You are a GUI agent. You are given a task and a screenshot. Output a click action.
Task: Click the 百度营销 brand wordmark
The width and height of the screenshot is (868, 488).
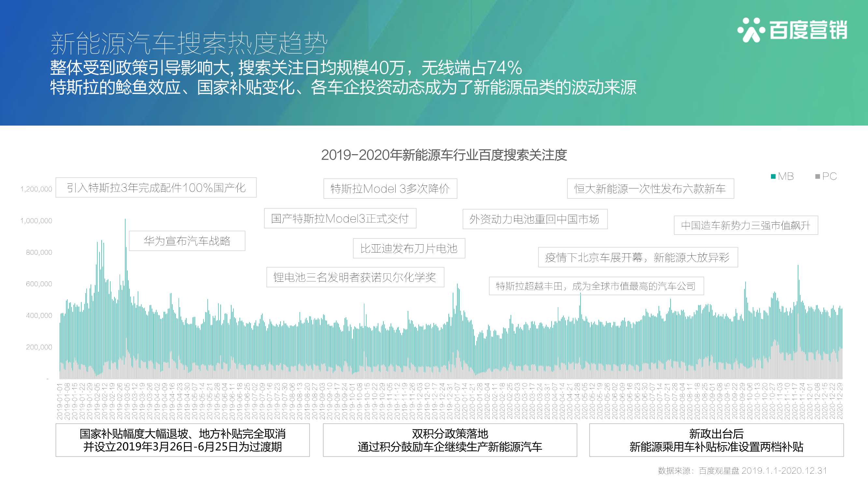(x=808, y=30)
